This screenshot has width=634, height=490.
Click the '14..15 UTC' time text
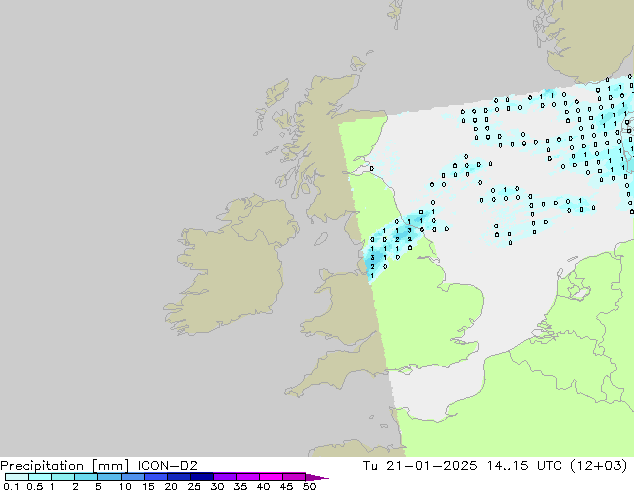(x=524, y=466)
